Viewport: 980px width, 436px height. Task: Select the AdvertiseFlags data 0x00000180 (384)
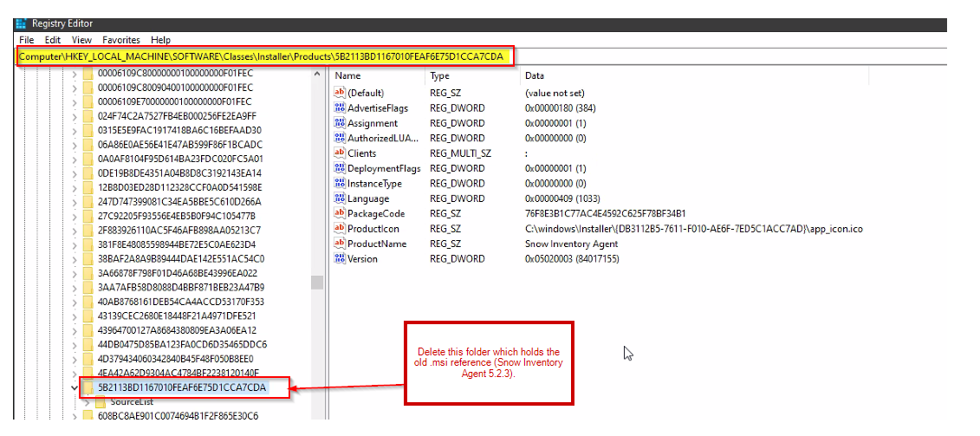(561, 107)
